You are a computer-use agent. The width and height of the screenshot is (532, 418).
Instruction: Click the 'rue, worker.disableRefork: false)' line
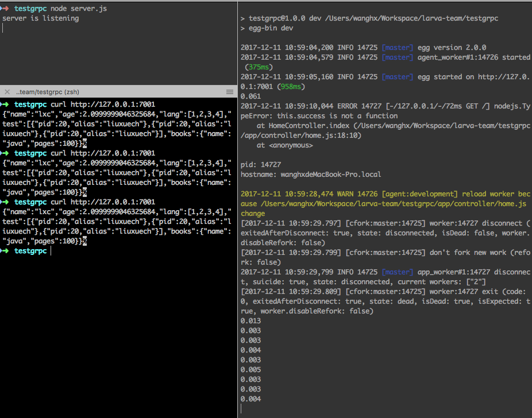(x=307, y=311)
